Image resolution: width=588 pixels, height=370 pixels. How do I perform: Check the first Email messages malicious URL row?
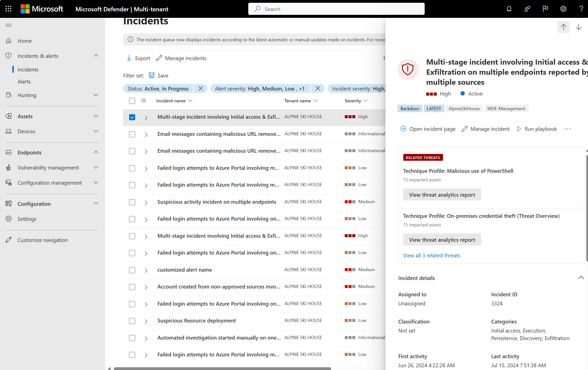[132, 134]
